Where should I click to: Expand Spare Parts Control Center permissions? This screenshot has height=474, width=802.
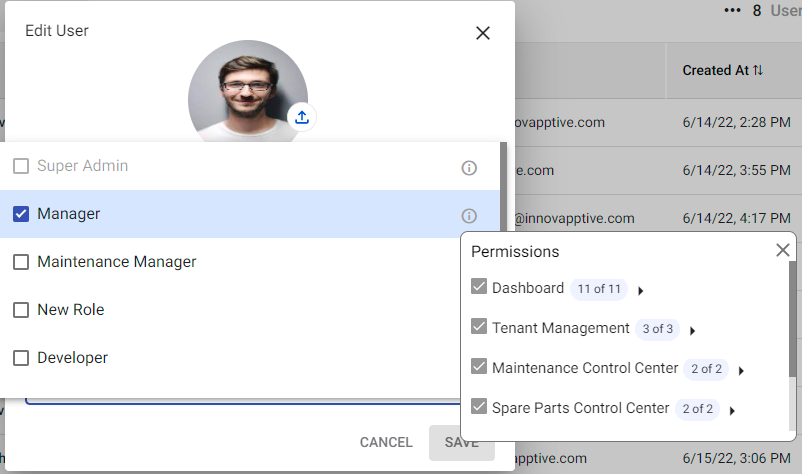(732, 410)
